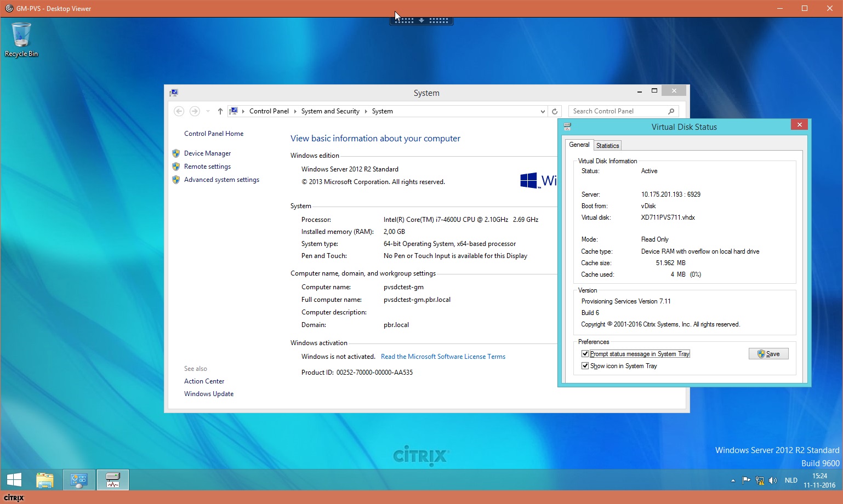Click the back arrow in System window
This screenshot has width=843, height=504.
tap(179, 111)
